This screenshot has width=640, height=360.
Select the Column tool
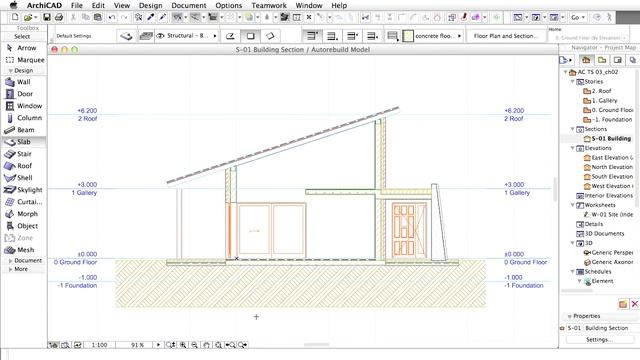point(24,118)
